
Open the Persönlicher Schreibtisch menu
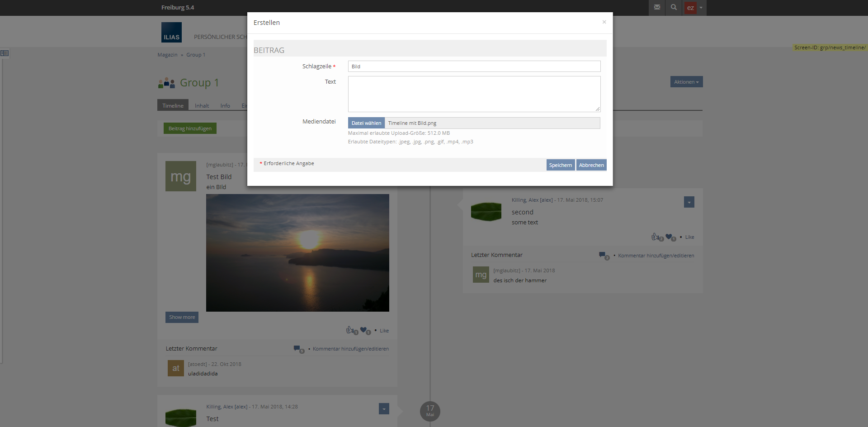click(x=221, y=37)
